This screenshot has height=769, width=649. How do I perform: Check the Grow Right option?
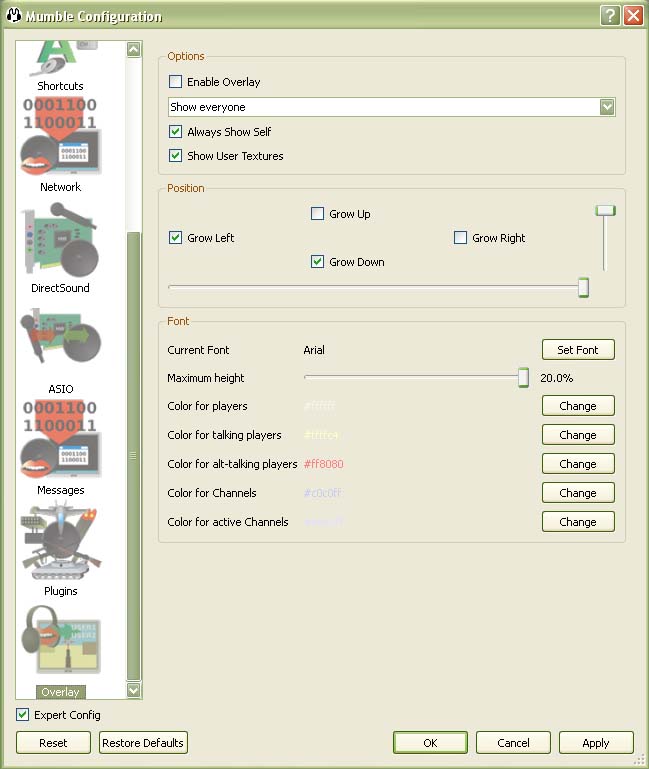pos(460,237)
